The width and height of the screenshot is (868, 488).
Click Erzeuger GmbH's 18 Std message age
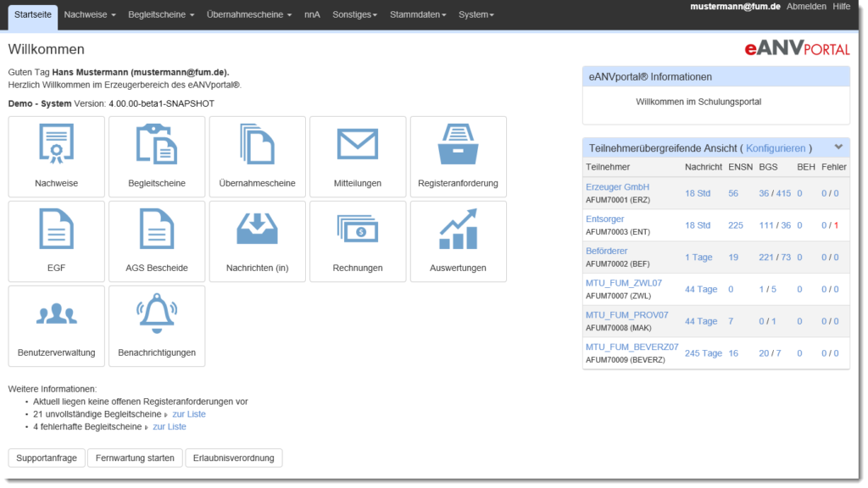tap(698, 194)
